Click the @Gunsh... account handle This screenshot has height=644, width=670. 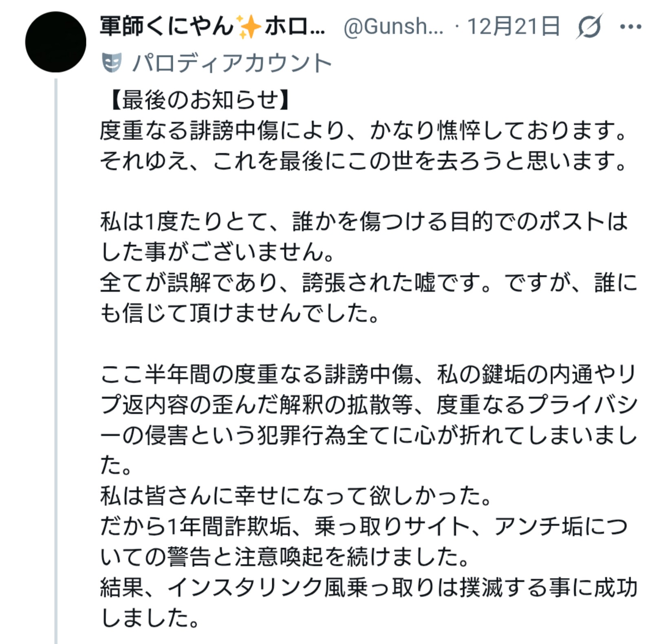tap(393, 27)
